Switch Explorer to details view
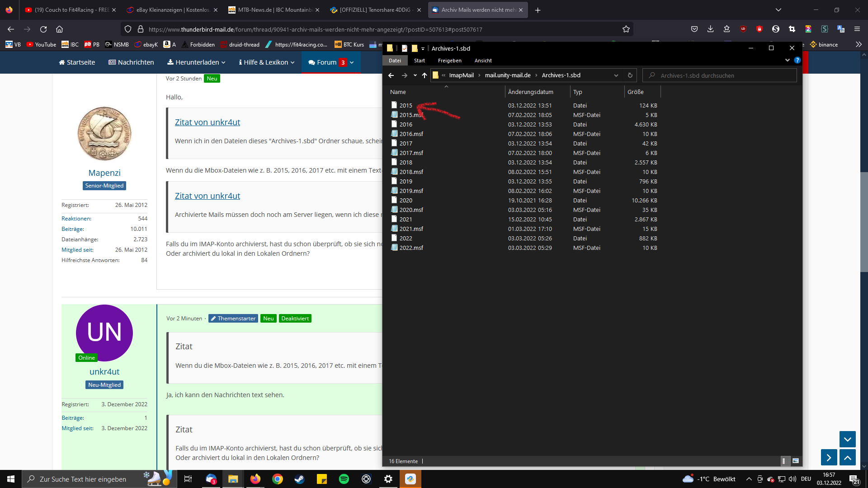Viewport: 868px width, 488px height. pos(785,461)
